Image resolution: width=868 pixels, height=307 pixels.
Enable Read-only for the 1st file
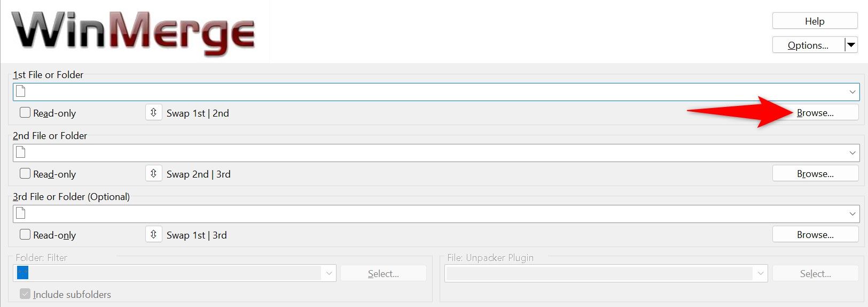tap(25, 113)
